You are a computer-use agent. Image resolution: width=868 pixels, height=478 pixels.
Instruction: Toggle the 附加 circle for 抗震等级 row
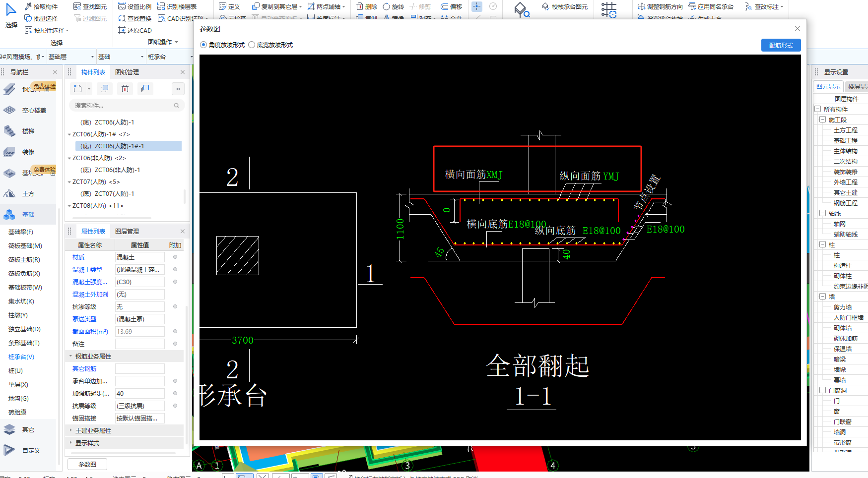click(x=175, y=406)
